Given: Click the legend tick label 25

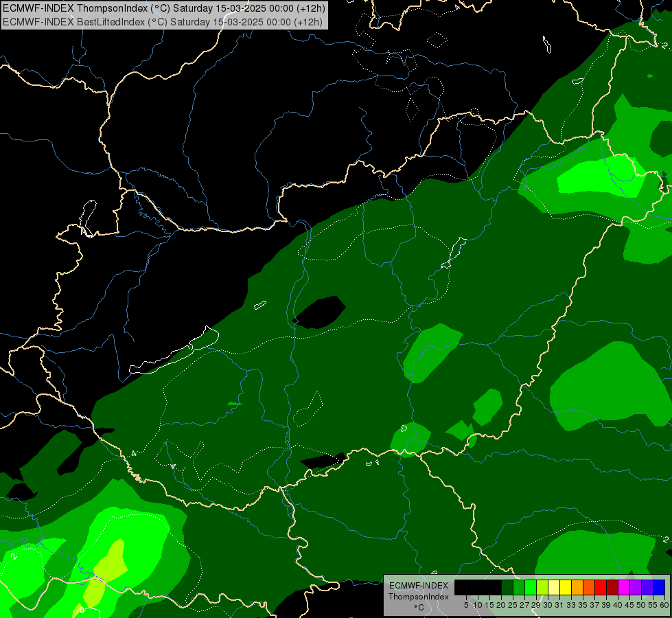Looking at the screenshot, I should (x=513, y=605).
